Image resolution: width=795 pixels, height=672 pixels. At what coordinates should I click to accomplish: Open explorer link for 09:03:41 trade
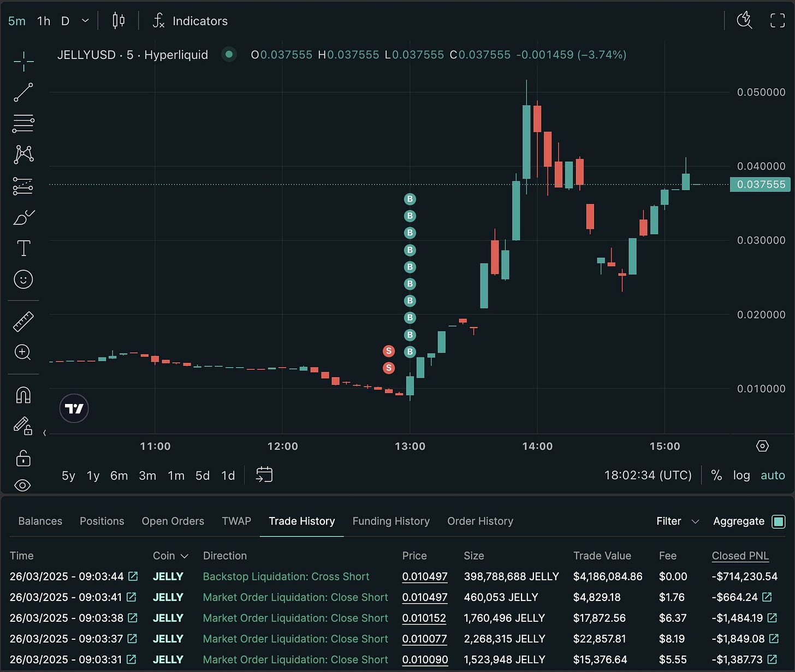131,597
